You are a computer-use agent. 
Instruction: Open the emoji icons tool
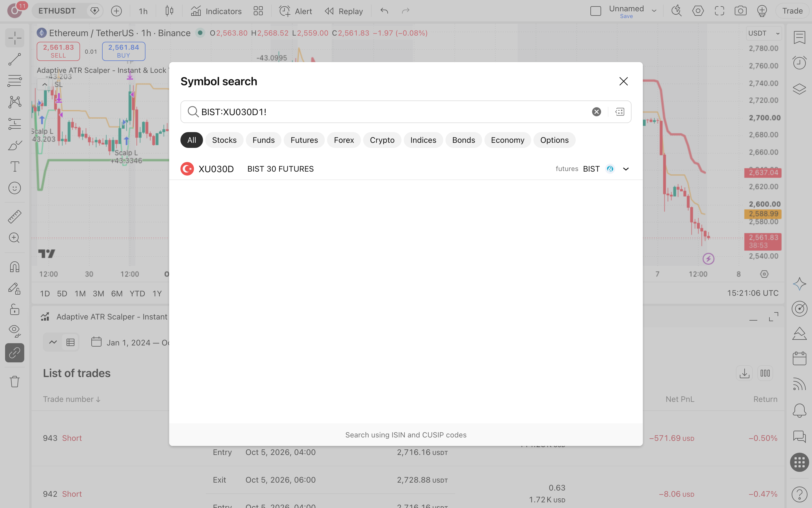(14, 188)
